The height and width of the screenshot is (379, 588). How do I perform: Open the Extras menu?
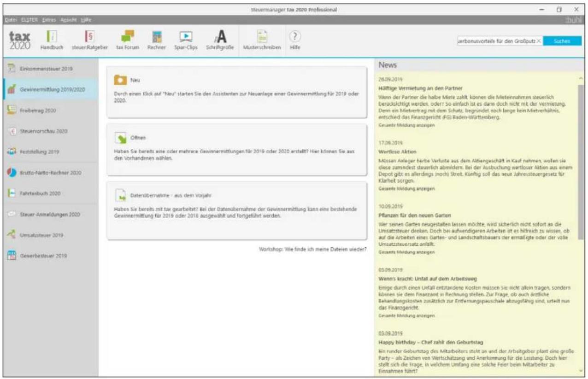click(48, 20)
